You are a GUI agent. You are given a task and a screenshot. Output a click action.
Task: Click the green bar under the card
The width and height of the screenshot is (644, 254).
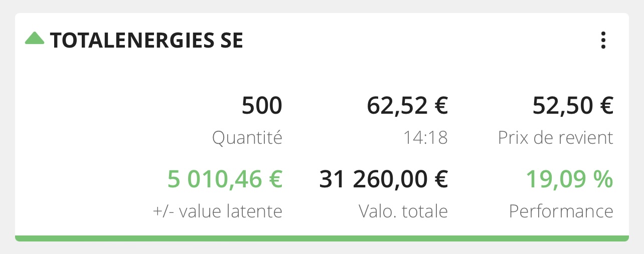(321, 238)
